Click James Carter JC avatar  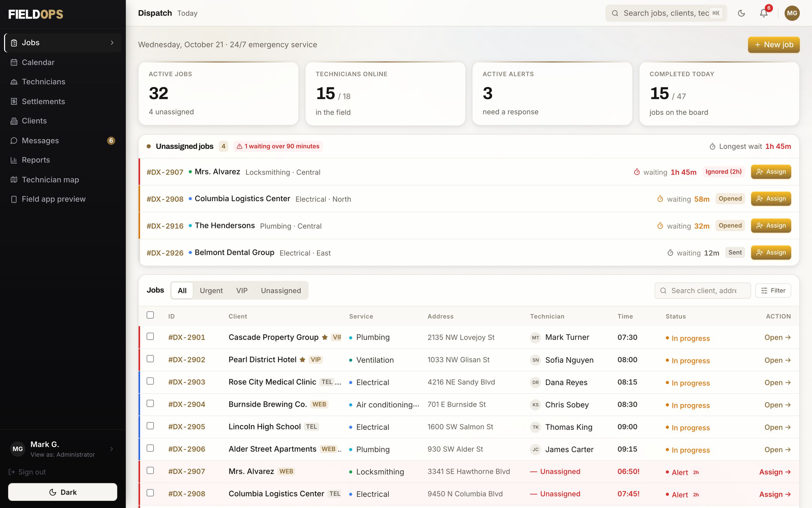[535, 449]
